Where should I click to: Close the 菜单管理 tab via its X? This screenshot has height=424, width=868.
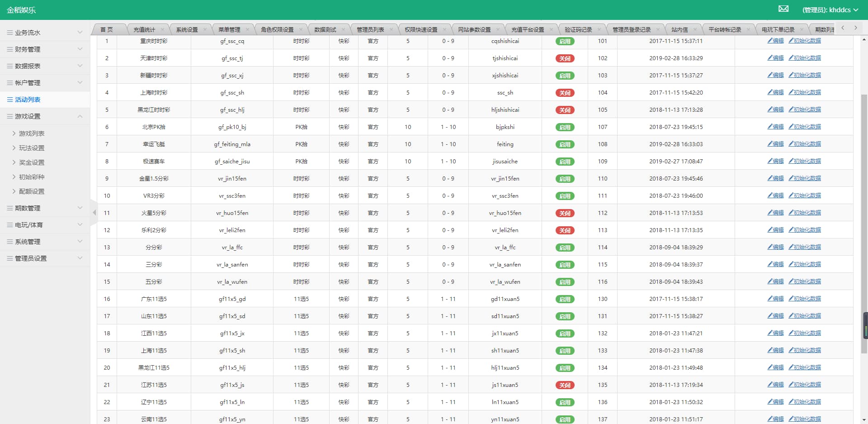point(247,29)
